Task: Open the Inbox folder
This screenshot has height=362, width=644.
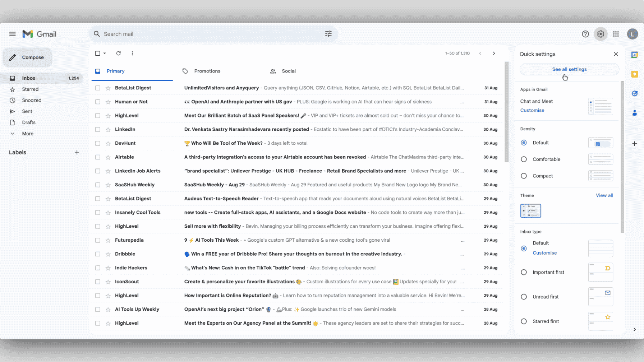Action: [x=42, y=78]
